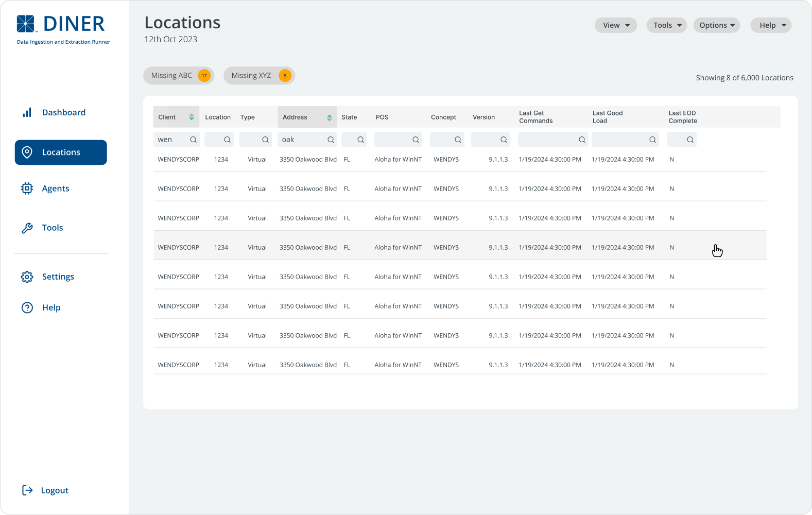Filter by Missing ABC
812x515 pixels.
[179, 76]
